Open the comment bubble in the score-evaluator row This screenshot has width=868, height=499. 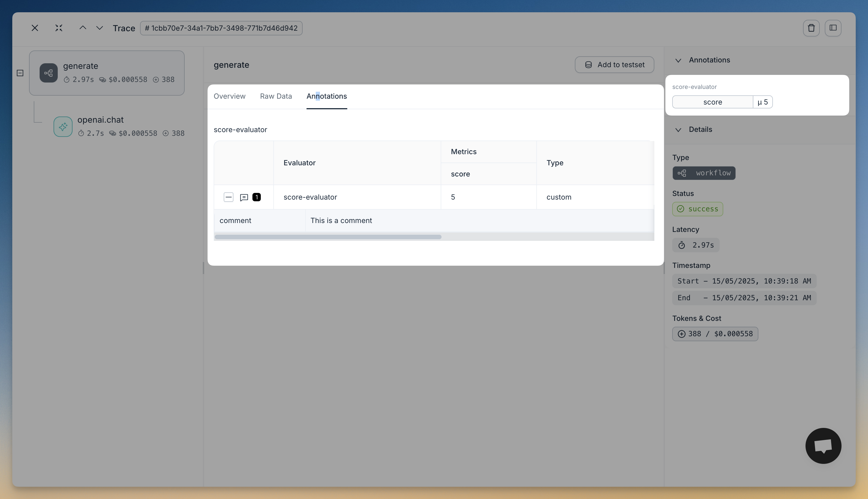(x=243, y=197)
